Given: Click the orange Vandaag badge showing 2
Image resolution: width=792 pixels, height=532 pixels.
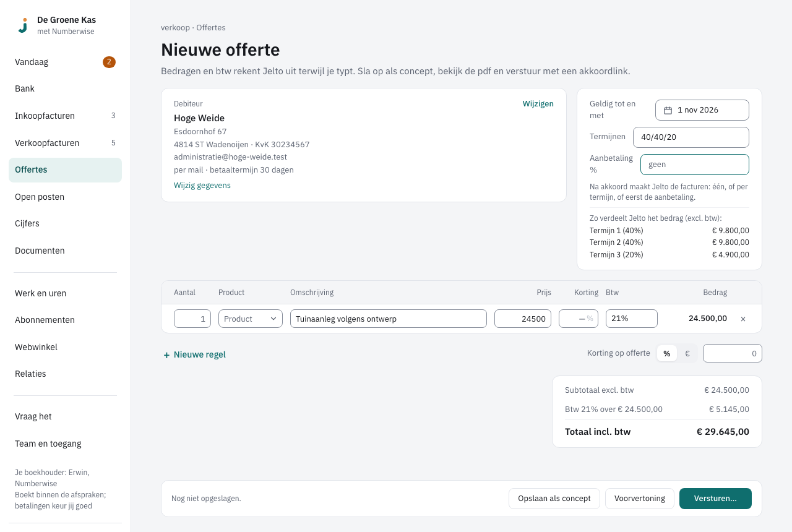Looking at the screenshot, I should tap(109, 62).
